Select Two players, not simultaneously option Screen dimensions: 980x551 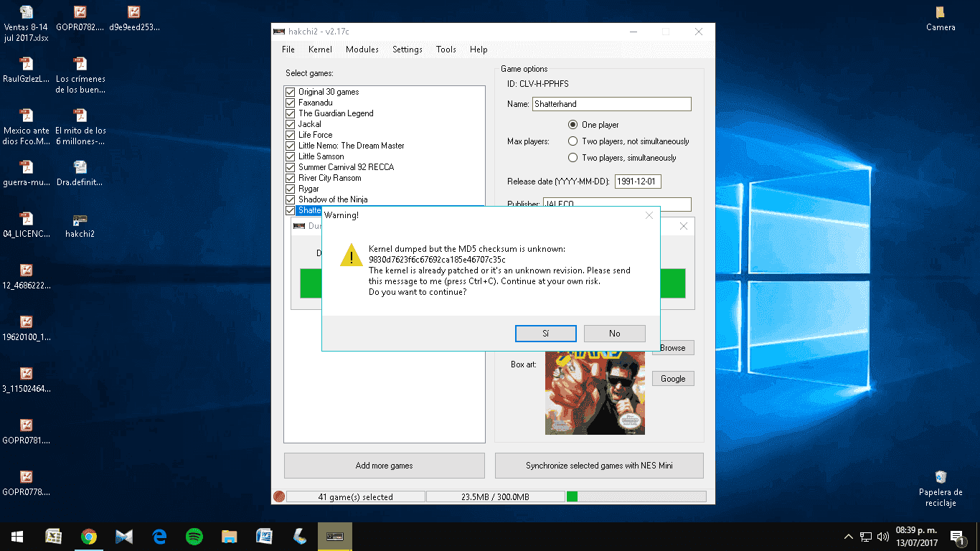point(573,141)
